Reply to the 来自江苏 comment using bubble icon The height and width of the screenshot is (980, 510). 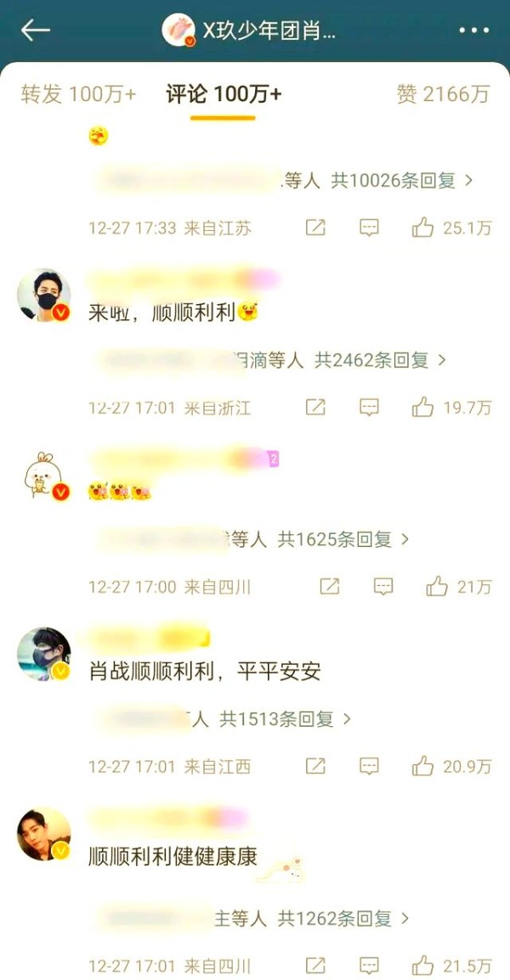[x=369, y=228]
